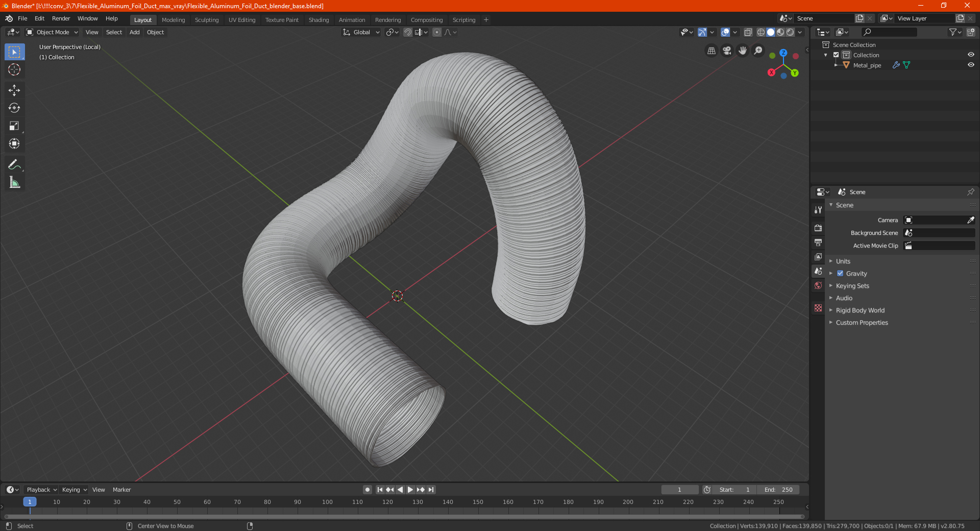
Task: Open the Object Mode dropdown
Action: 52,32
